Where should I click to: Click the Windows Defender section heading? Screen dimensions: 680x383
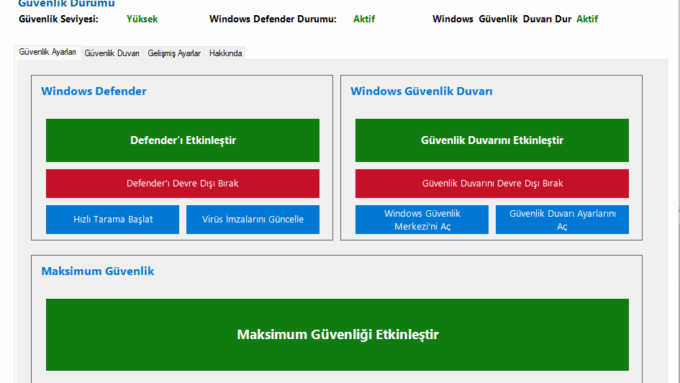[x=94, y=91]
